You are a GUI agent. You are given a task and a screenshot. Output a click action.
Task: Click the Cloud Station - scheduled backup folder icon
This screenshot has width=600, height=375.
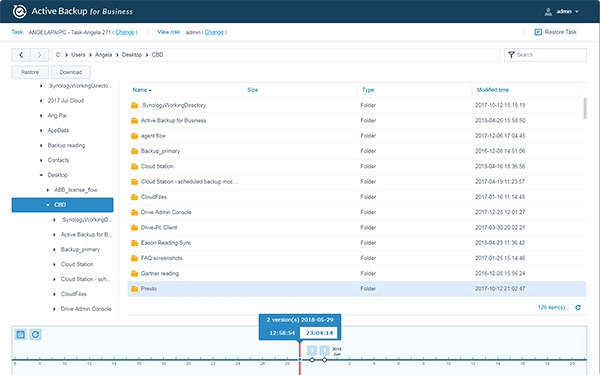click(134, 182)
